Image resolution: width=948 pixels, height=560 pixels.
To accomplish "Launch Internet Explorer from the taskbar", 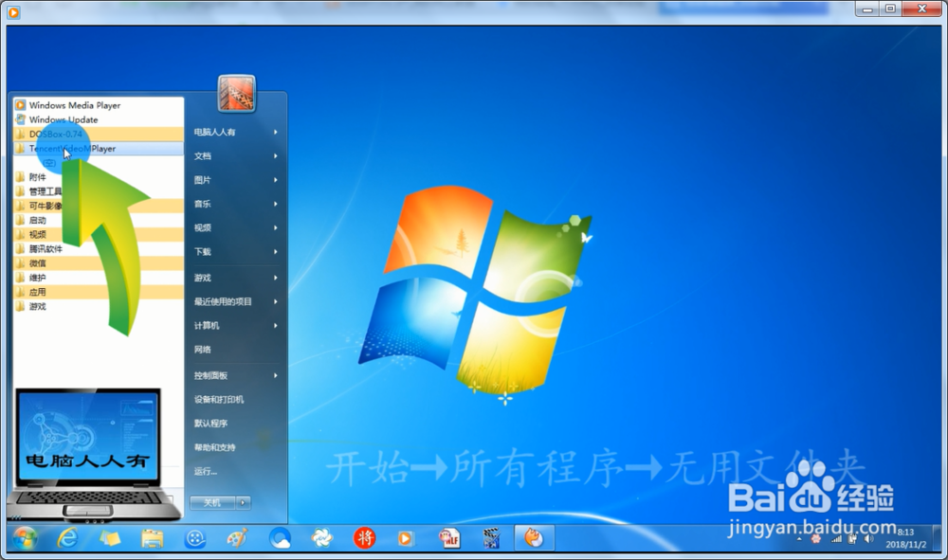I will 67,537.
